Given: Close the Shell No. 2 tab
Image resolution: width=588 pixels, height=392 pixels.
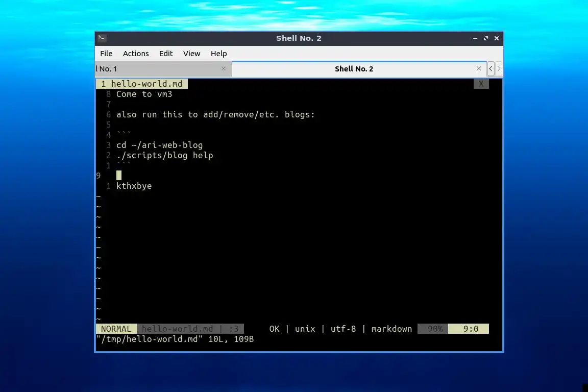Looking at the screenshot, I should 478,68.
